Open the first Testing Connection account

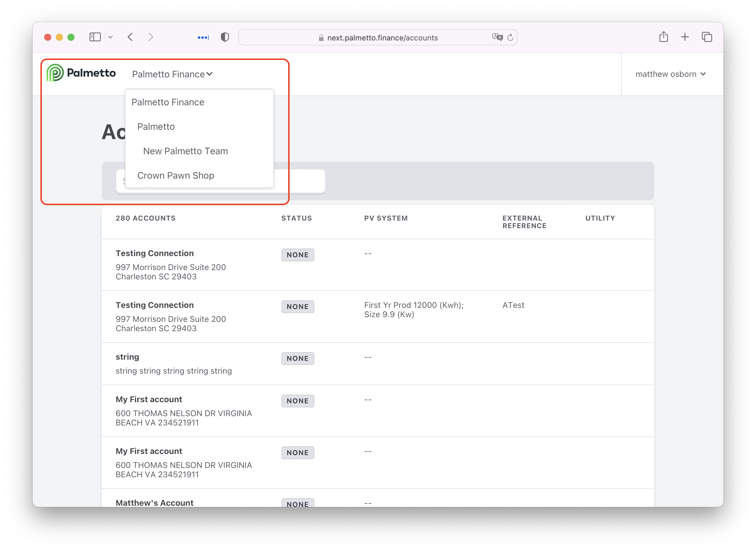[x=155, y=253]
